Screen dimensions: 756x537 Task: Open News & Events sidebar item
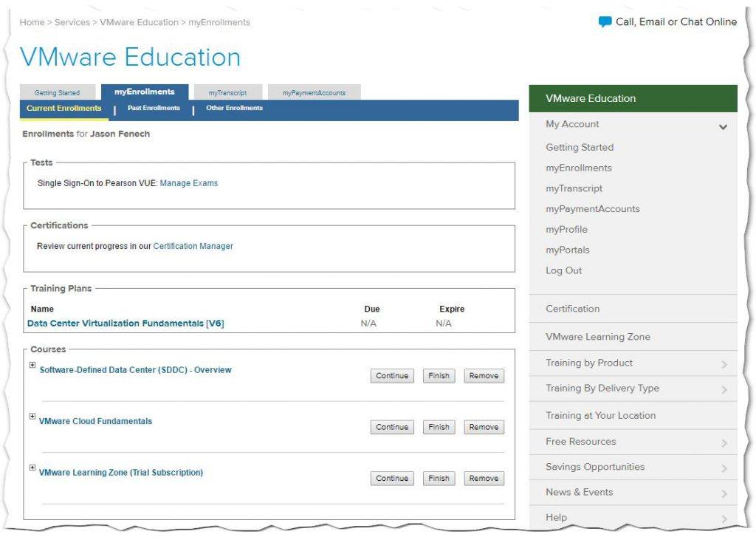point(633,492)
